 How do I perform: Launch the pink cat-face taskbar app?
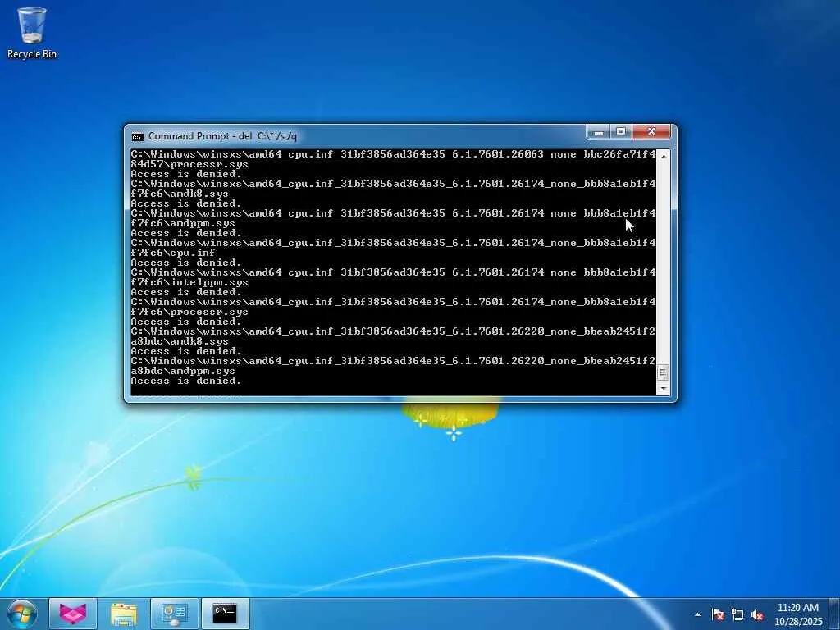click(x=73, y=614)
